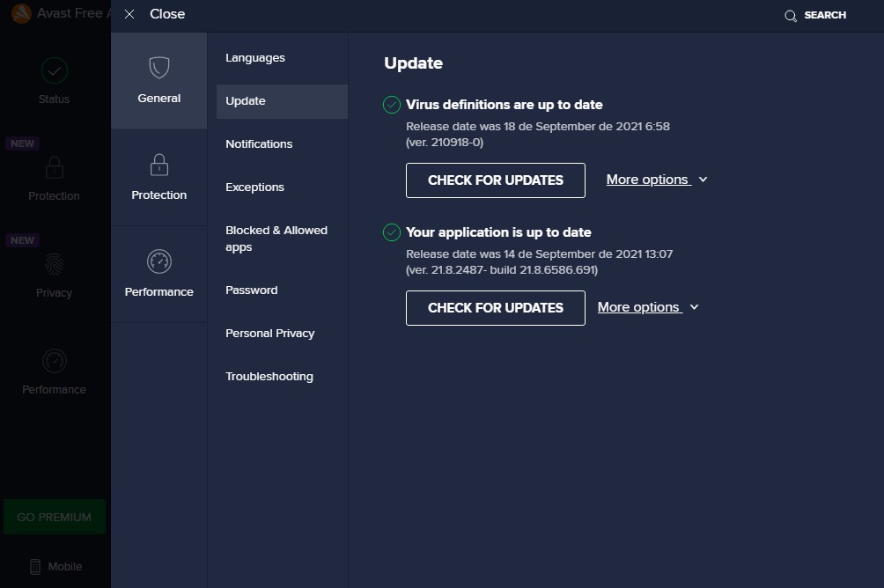The width and height of the screenshot is (884, 588).
Task: Select the General tab label
Action: [159, 98]
